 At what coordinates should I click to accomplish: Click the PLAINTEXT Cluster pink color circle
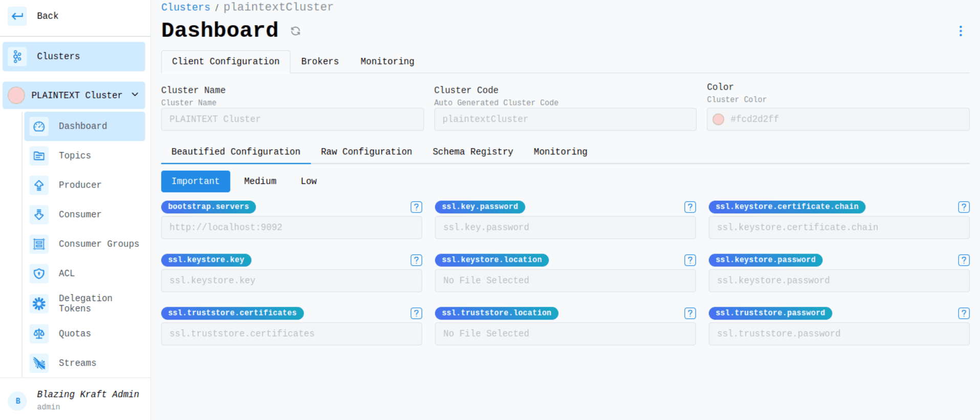point(16,95)
